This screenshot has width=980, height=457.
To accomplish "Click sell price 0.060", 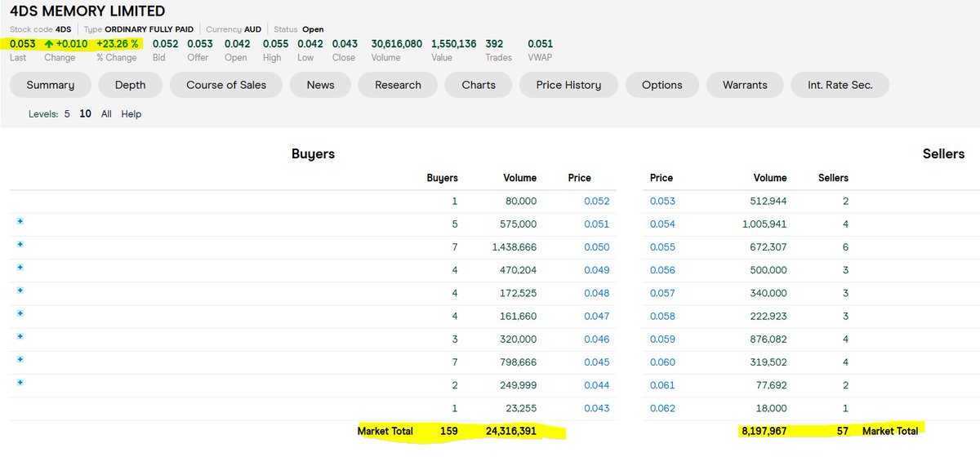I will pyautogui.click(x=662, y=362).
